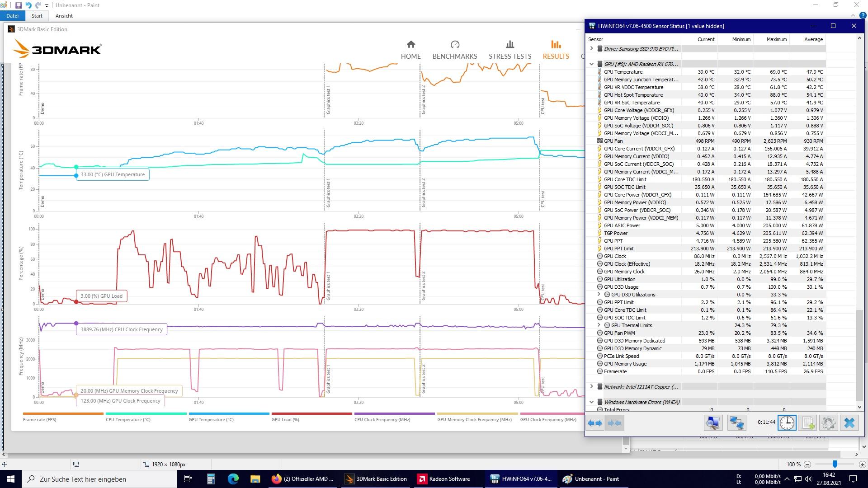Open volume control in system tray
This screenshot has height=488, width=868.
[x=809, y=479]
